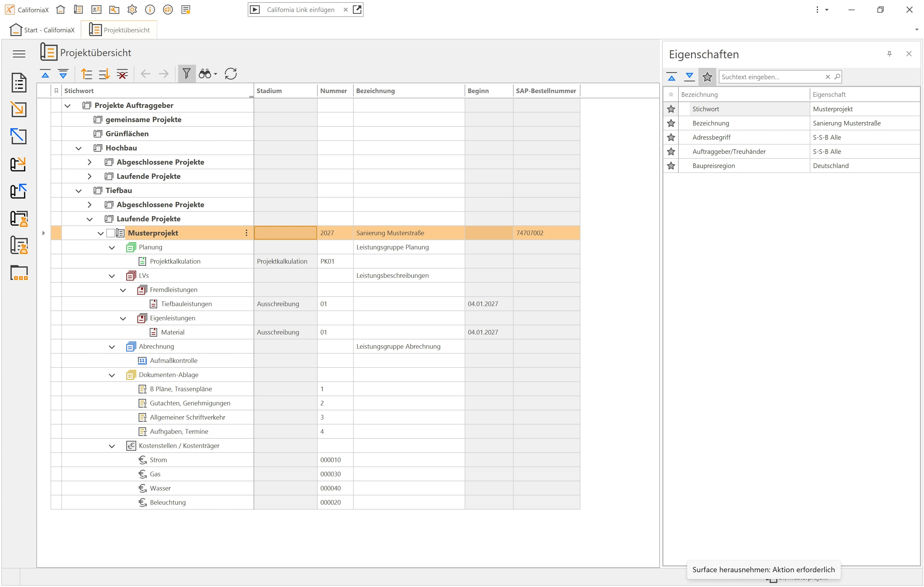The height and width of the screenshot is (587, 924).
Task: Click the contacts icon in the title bar
Action: coord(96,10)
